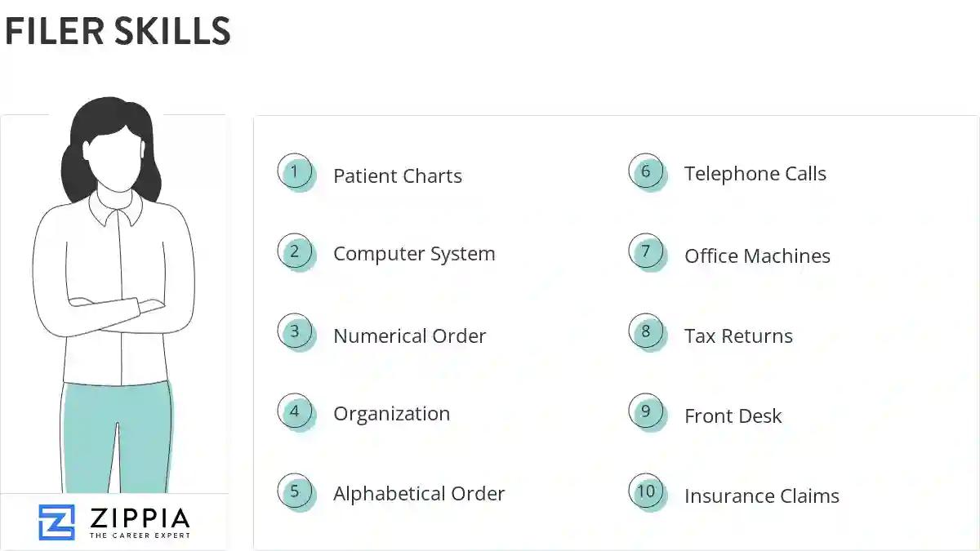Click the Patient Charts skill label
This screenshot has height=551, width=980.
tap(398, 176)
